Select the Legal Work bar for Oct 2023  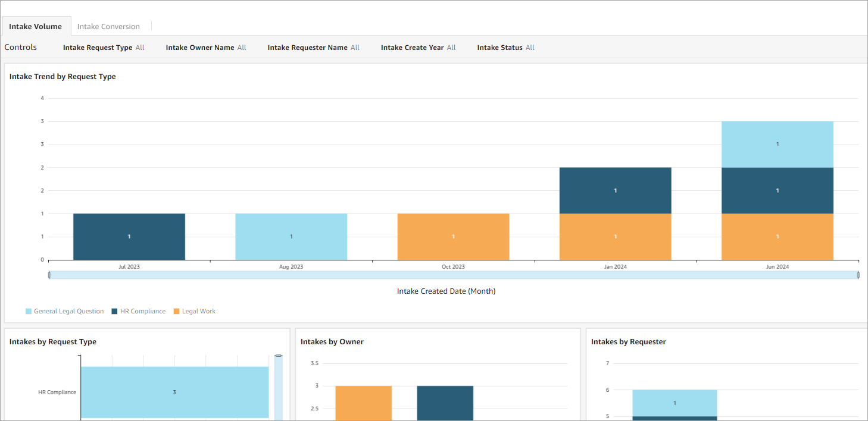pos(453,236)
